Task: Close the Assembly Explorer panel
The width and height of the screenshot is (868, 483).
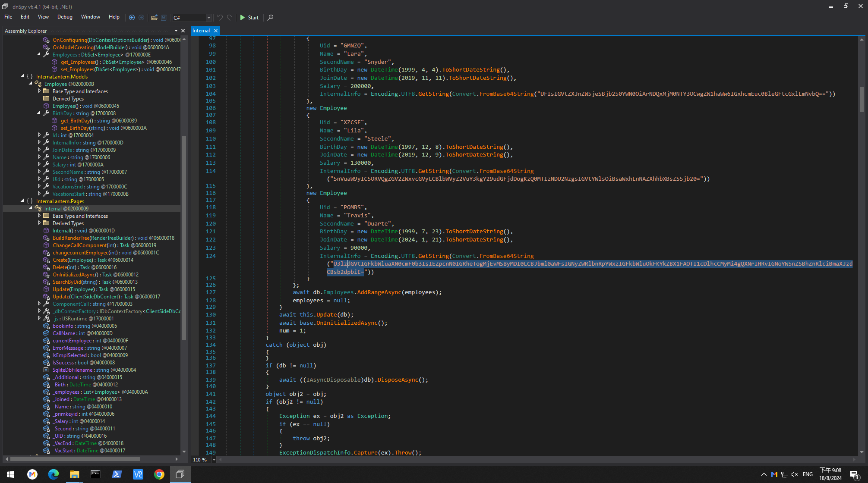Action: tap(183, 31)
